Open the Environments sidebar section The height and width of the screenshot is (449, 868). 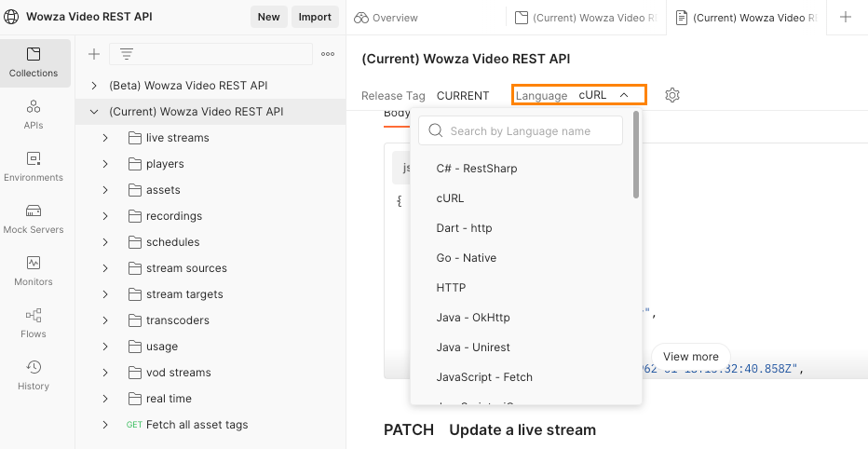click(34, 167)
